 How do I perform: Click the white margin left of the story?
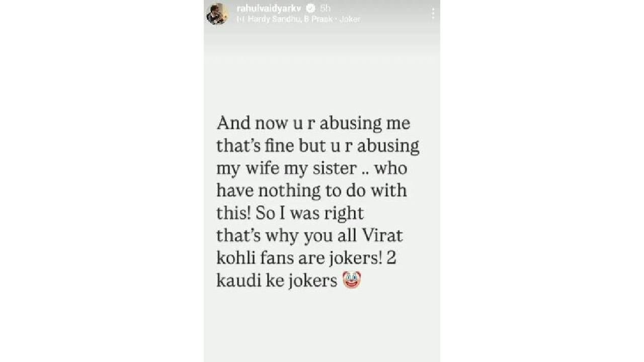[x=102, y=181]
